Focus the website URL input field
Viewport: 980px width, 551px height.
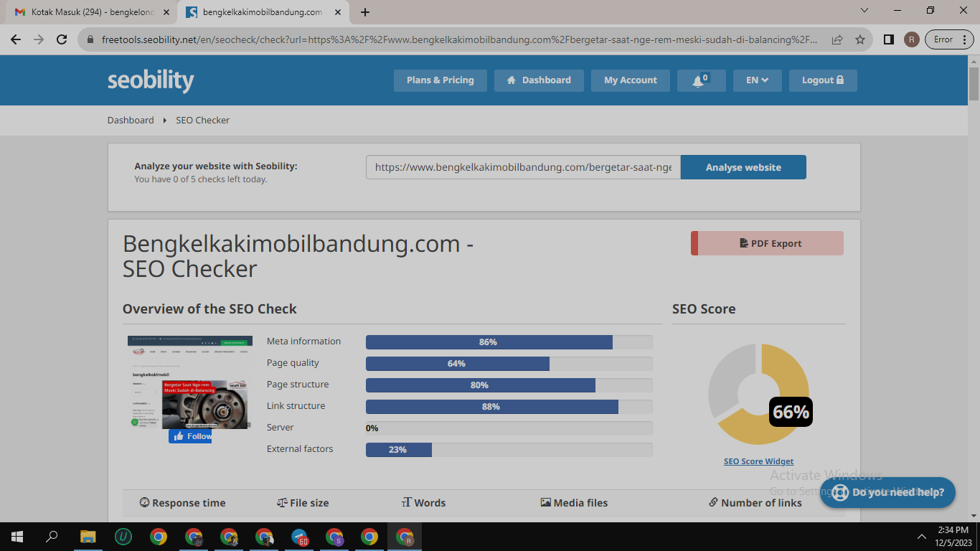523,167
